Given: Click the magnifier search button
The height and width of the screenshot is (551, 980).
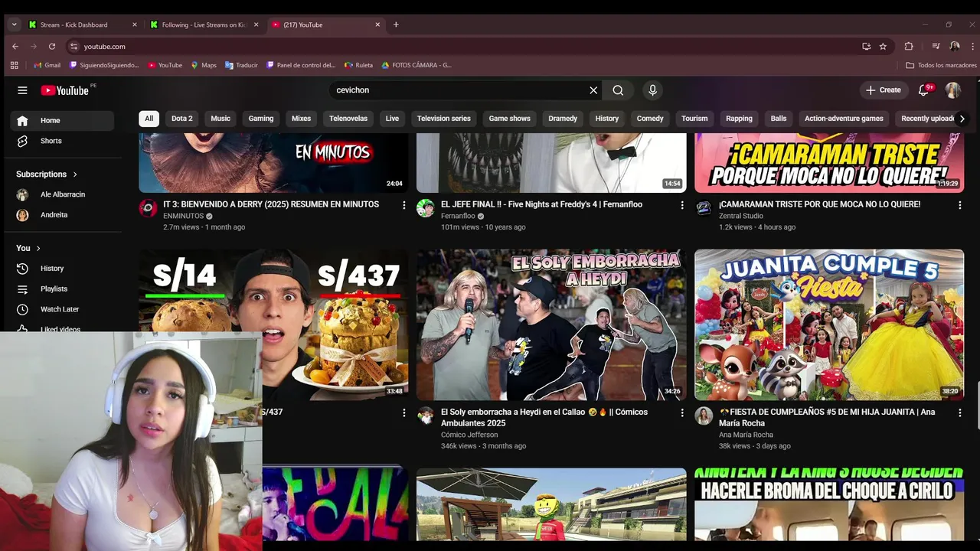Looking at the screenshot, I should pos(618,90).
